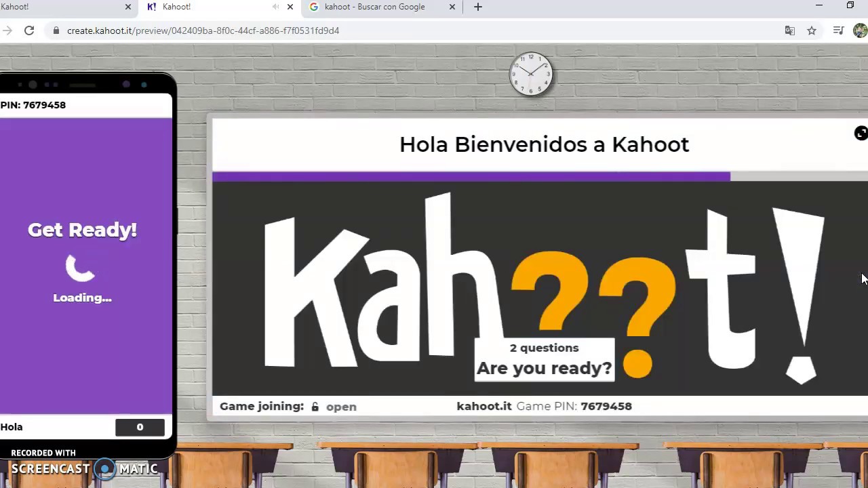The width and height of the screenshot is (868, 488).
Task: Click 'Get Ready!' on the phone preview
Action: (83, 230)
